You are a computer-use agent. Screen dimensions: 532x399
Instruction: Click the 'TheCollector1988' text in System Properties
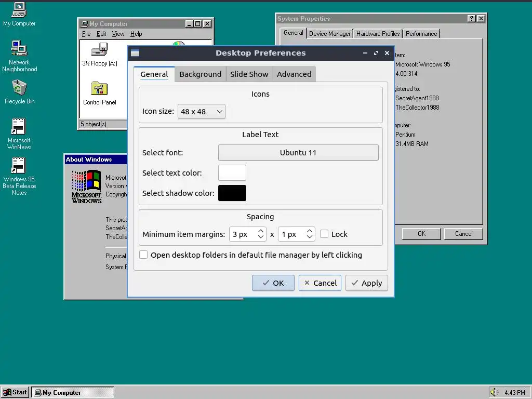pyautogui.click(x=417, y=108)
